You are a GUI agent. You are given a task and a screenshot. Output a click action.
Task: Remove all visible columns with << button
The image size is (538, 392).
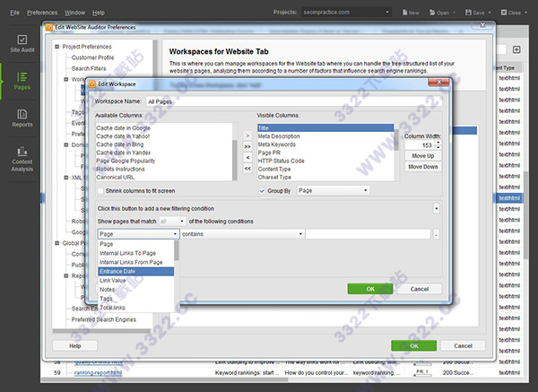[248, 167]
